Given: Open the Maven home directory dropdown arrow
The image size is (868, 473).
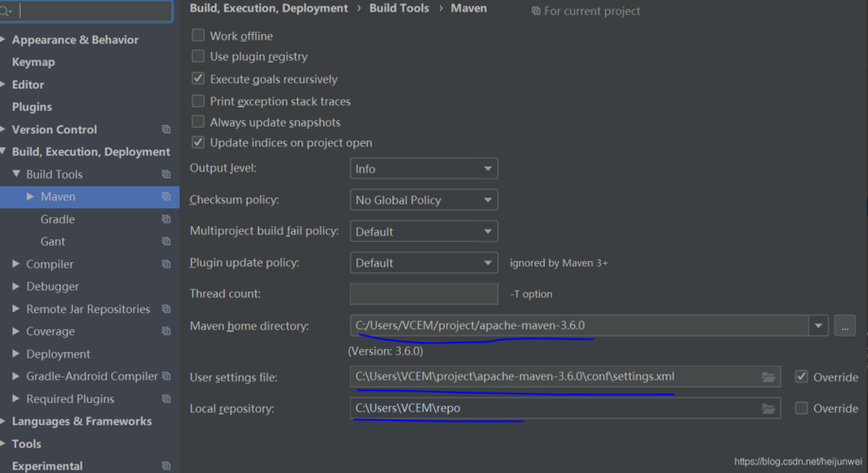Looking at the screenshot, I should click(817, 326).
